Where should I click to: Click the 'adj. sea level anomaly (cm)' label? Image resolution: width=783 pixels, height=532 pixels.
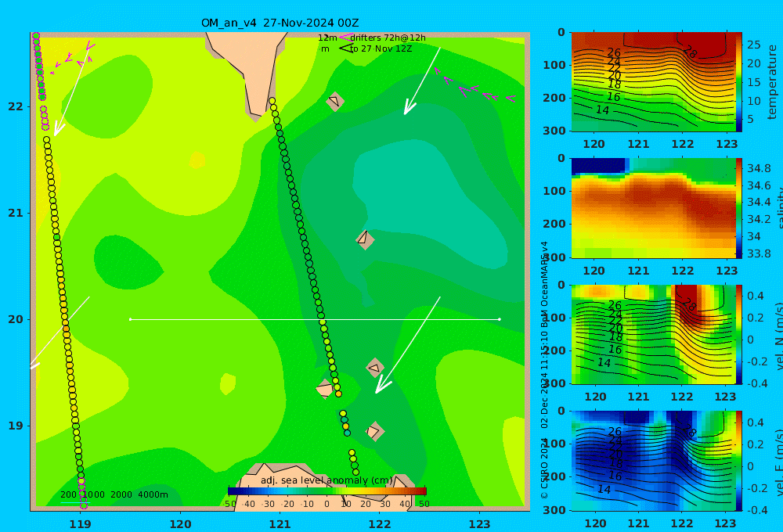click(327, 480)
